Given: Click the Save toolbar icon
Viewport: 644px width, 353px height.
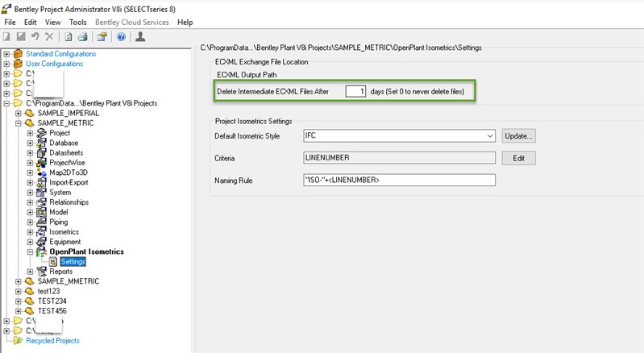Looking at the screenshot, I should [x=21, y=37].
